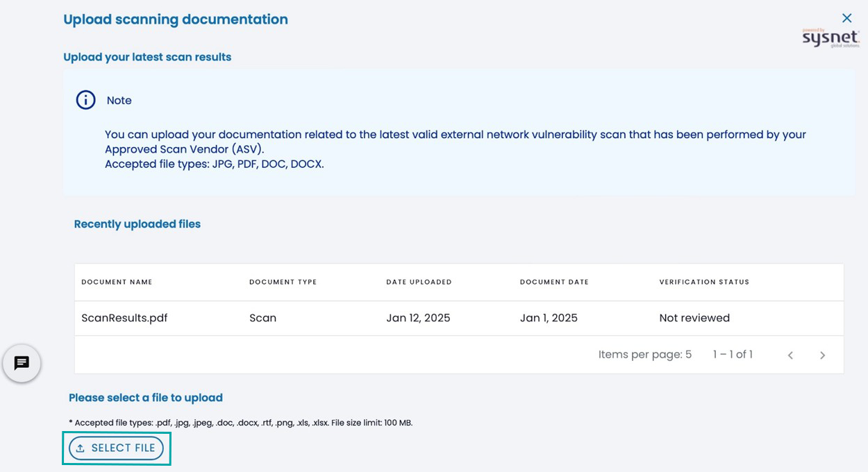The height and width of the screenshot is (472, 868).
Task: Sort by the Document Type column
Action: point(283,282)
